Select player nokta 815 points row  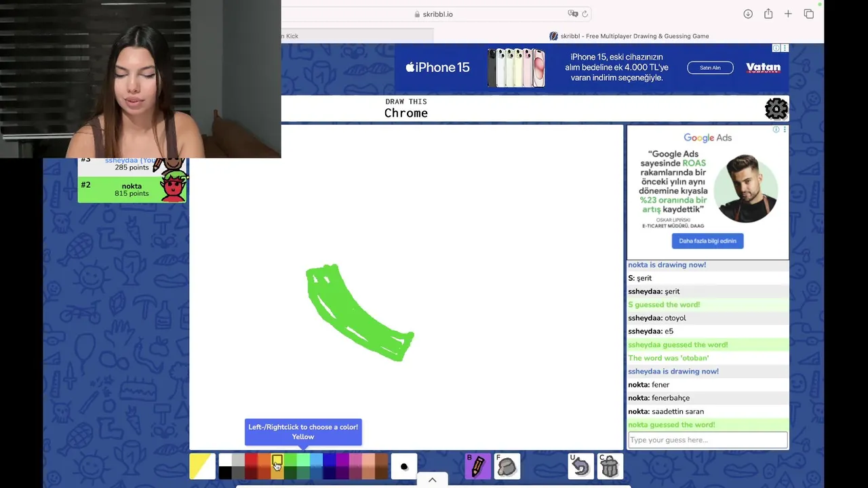tap(132, 189)
